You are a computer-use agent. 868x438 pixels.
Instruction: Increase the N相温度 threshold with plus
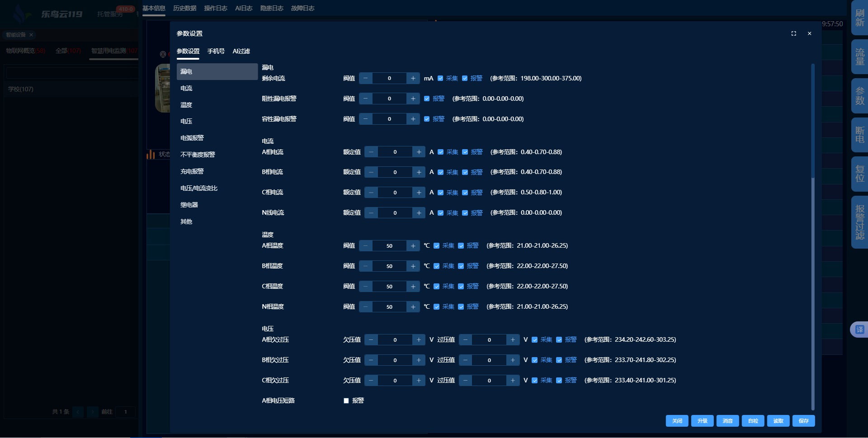[413, 307]
